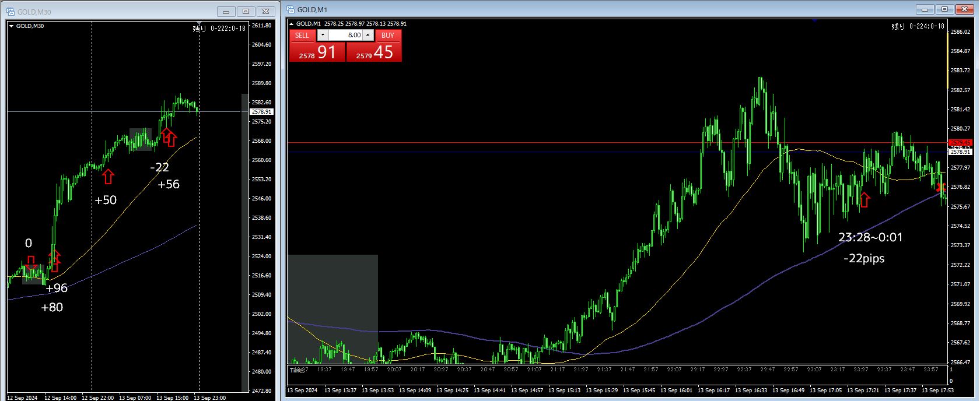Click the 2579 45 buy price tile

pos(374,52)
